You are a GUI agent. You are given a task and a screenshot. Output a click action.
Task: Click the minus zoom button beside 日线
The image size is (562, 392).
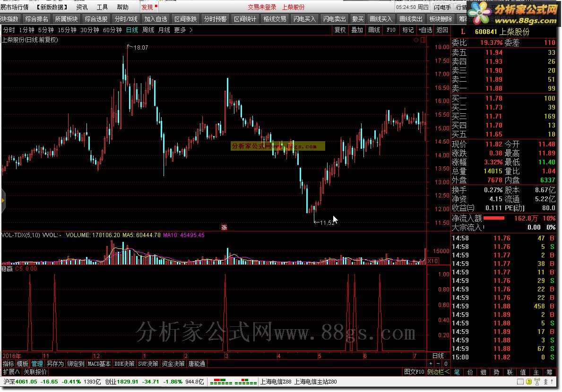click(438, 364)
